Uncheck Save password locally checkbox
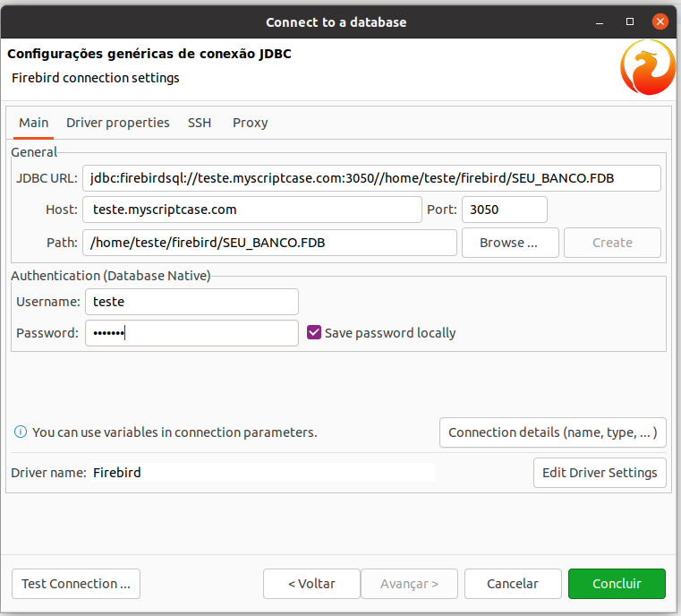The height and width of the screenshot is (616, 681). pos(313,332)
